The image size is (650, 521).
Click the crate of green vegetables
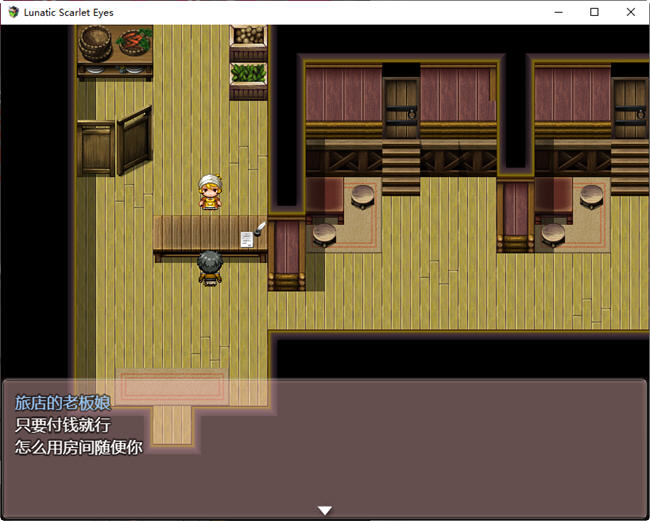[248, 73]
